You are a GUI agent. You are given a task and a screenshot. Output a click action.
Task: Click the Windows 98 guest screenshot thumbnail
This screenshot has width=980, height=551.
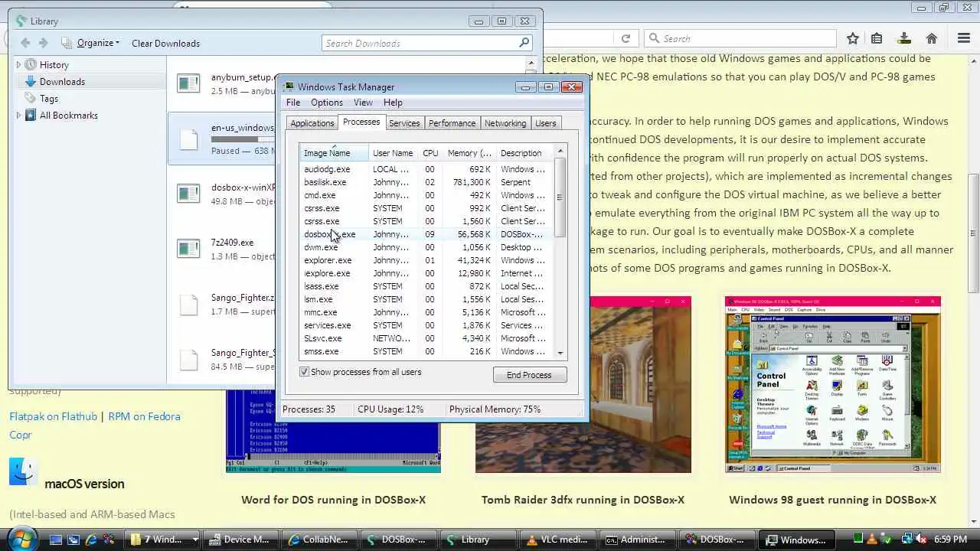pos(833,384)
